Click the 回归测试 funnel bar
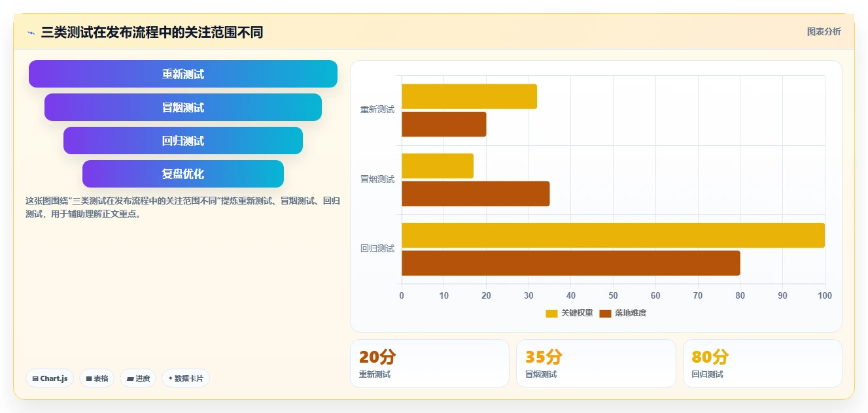Screen dimensions: 868x413 [183, 140]
